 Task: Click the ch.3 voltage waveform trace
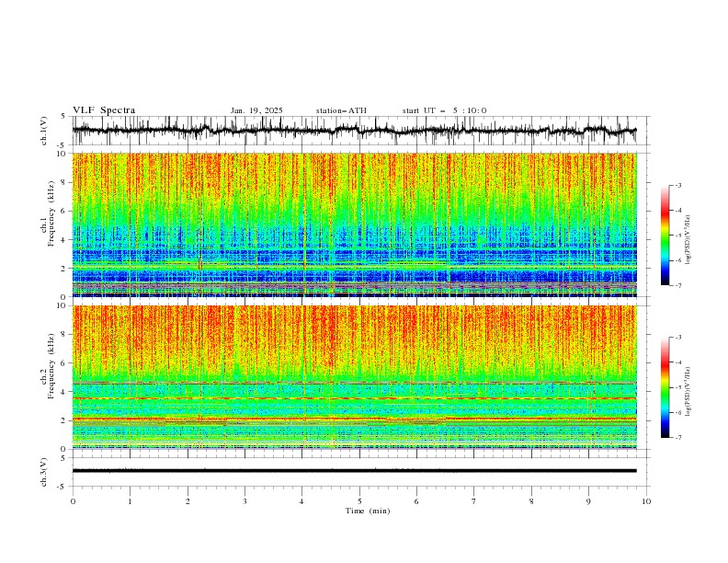[354, 471]
